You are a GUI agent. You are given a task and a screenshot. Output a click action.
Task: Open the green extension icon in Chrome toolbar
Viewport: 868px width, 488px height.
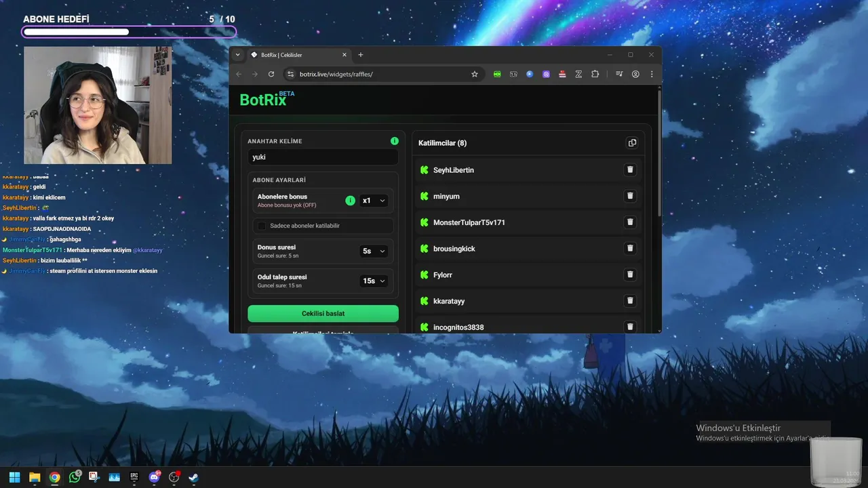tap(497, 74)
